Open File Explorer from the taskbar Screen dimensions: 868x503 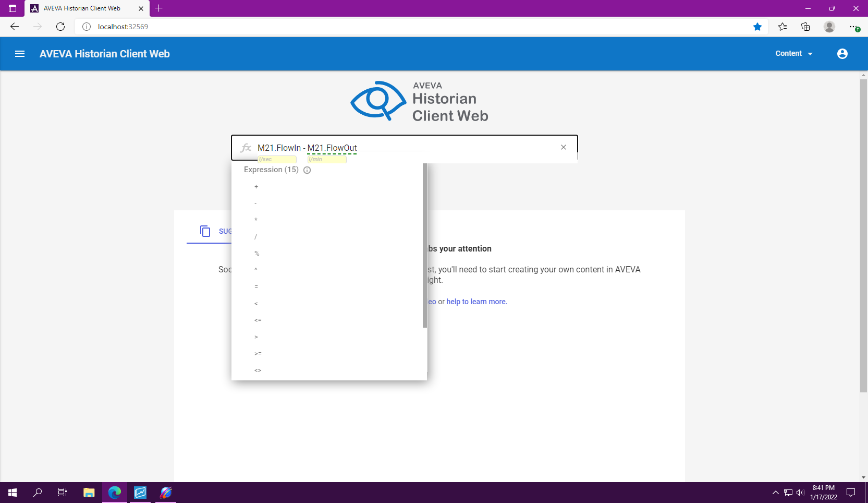click(x=89, y=493)
